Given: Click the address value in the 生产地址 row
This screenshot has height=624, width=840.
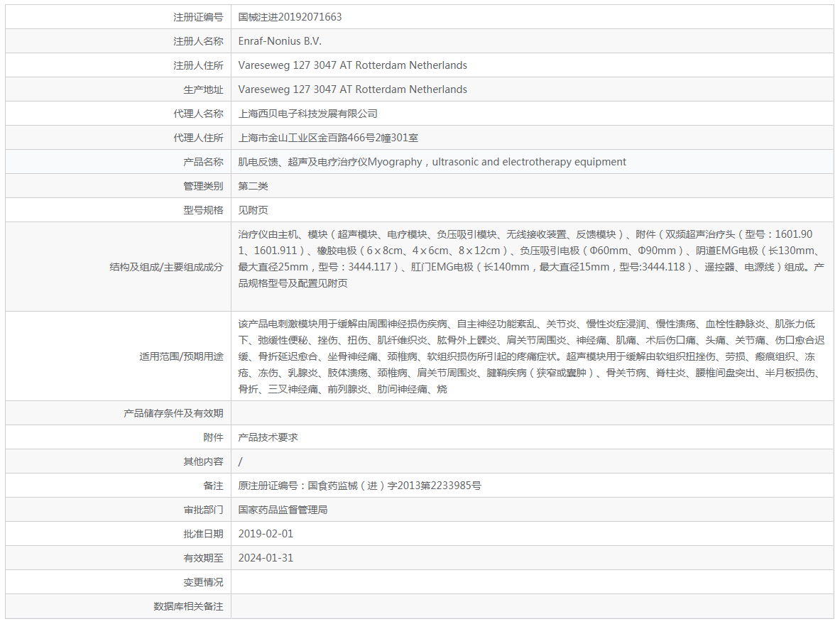Looking at the screenshot, I should [352, 89].
